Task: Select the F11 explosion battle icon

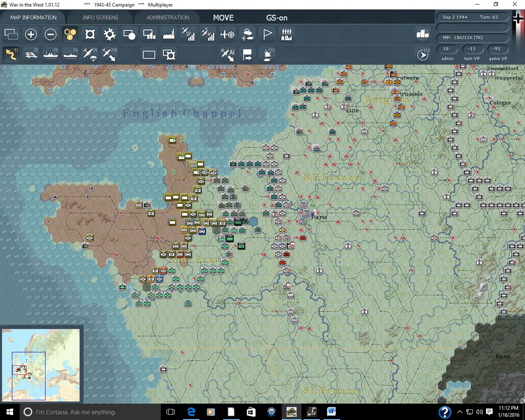Action: coord(267,55)
